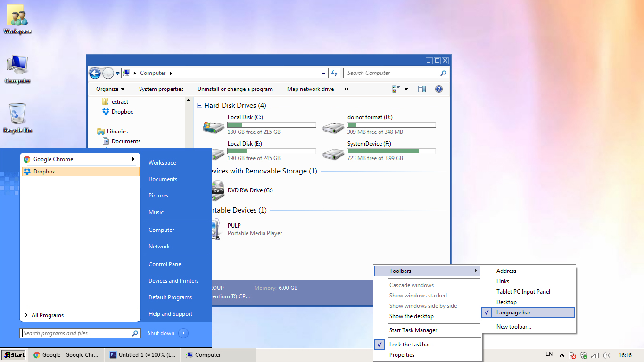Open All Programs in the Start menu
644x362 pixels.
point(47,315)
